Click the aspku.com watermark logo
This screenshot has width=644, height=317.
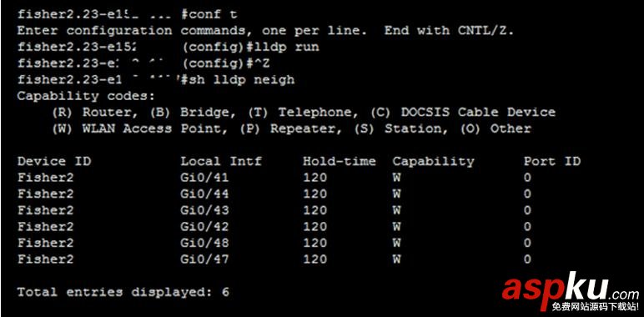tap(571, 290)
